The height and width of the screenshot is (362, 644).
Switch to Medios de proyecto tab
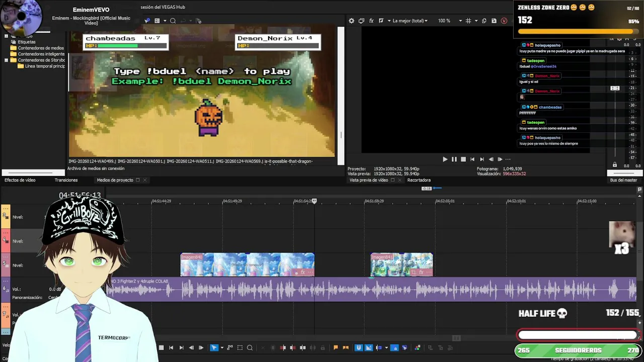pos(115,180)
